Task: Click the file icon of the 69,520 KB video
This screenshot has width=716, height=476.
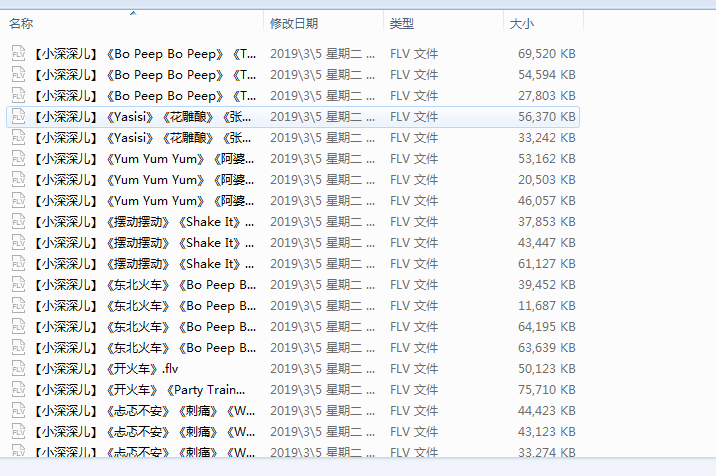Action: (18, 54)
